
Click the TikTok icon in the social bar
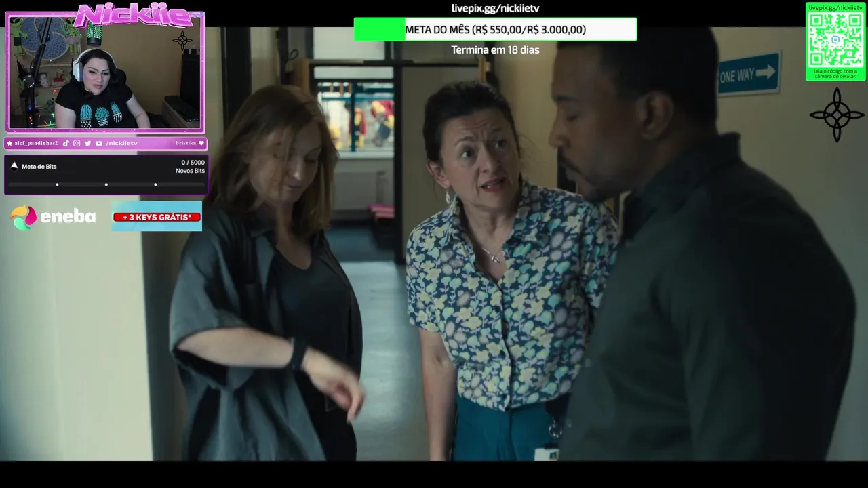[x=66, y=144]
